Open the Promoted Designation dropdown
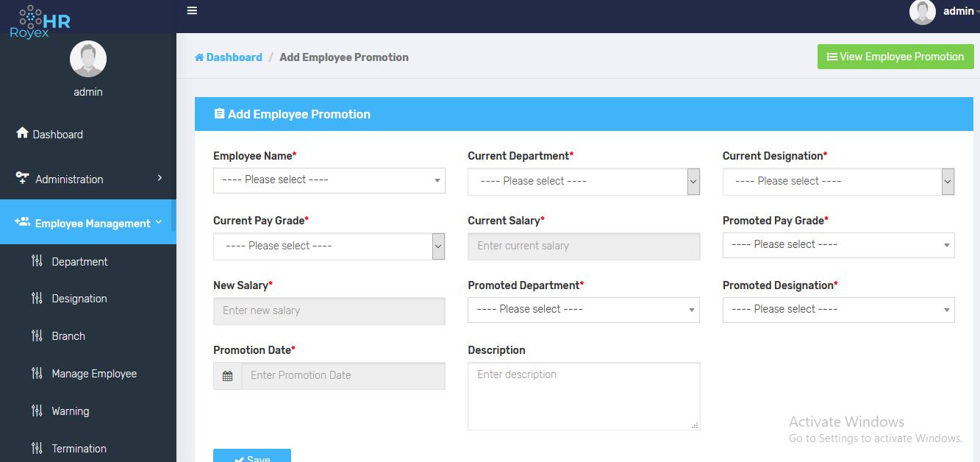Screen dimensions: 980x462 838,310
